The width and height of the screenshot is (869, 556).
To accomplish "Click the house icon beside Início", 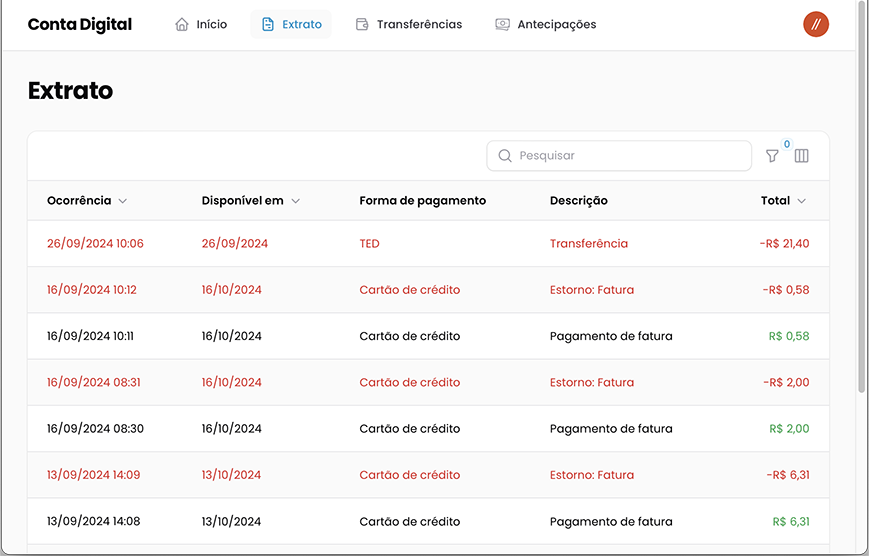I will click(182, 24).
